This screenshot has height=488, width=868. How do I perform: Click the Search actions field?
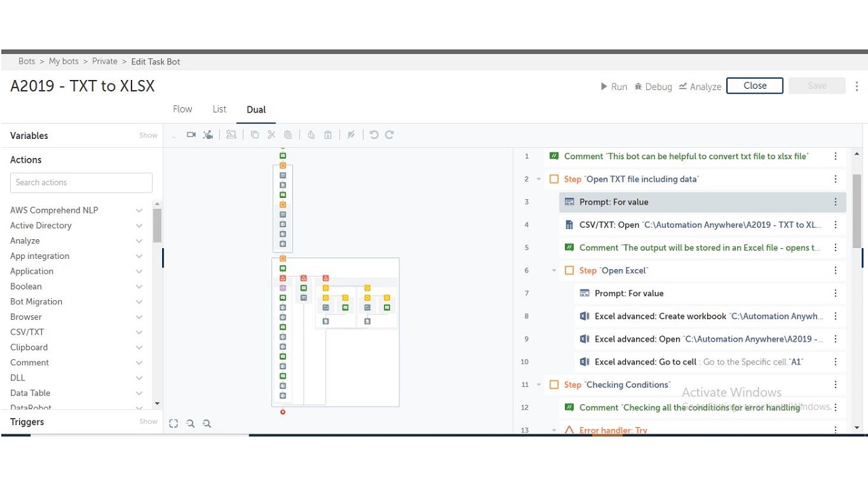pos(81,182)
